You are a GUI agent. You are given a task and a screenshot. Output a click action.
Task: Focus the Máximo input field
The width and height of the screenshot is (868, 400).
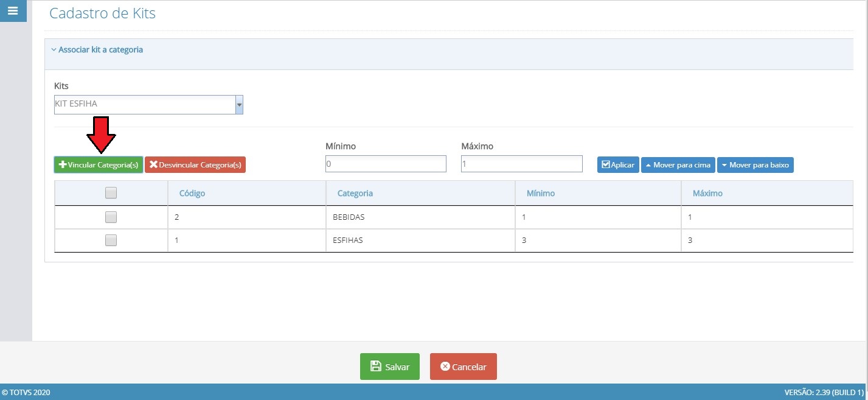(x=522, y=164)
